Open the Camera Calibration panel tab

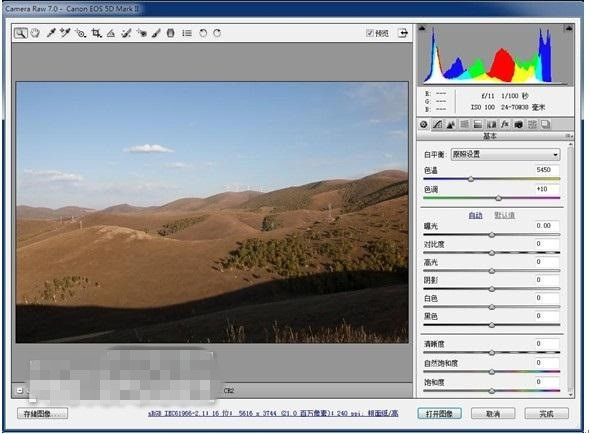(519, 125)
